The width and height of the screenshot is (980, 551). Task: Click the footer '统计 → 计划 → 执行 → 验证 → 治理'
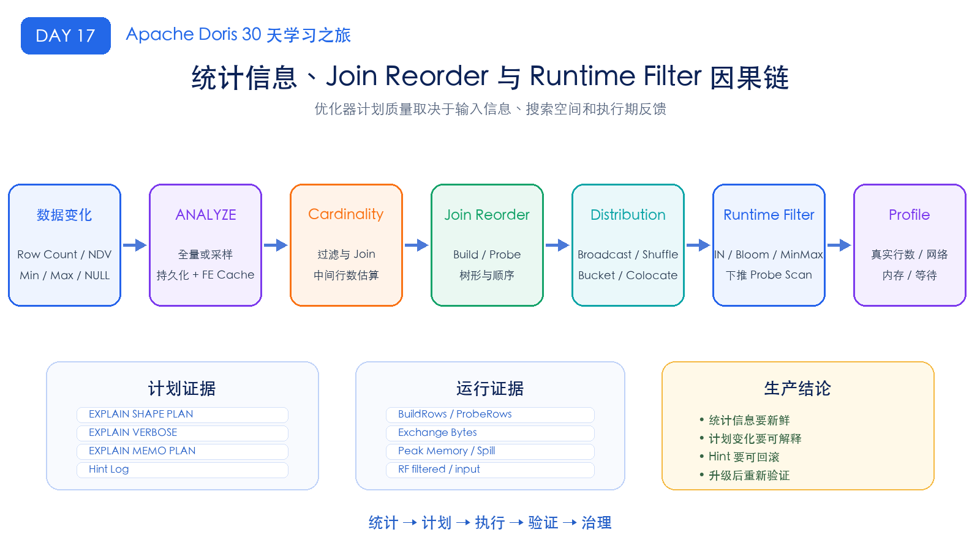point(490,522)
